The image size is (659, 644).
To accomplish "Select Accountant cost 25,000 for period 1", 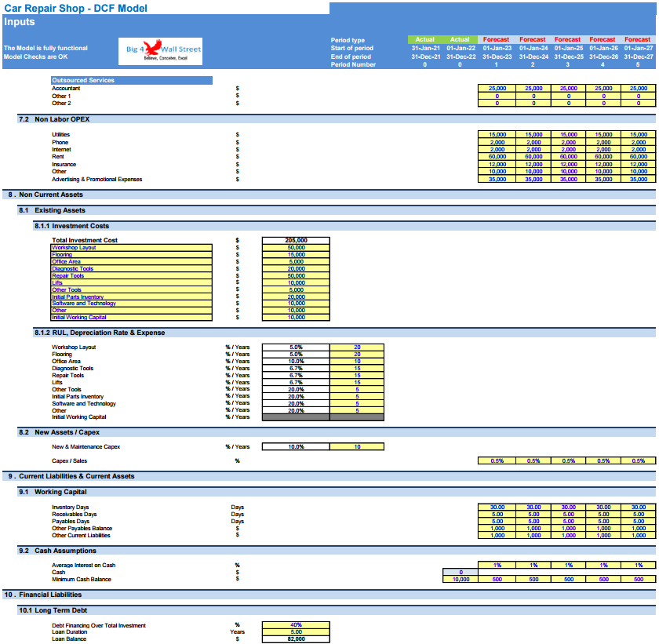I will click(497, 88).
